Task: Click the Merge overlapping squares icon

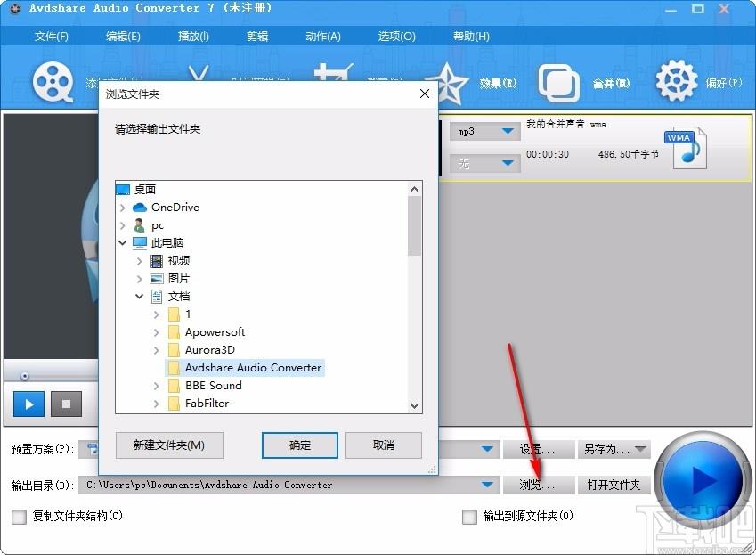Action: tap(559, 83)
